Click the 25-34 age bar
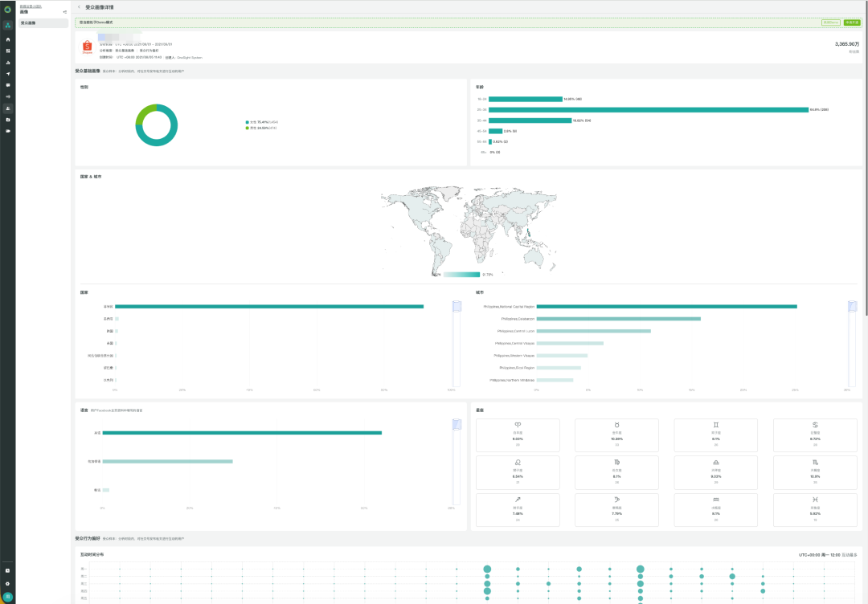 coord(649,109)
